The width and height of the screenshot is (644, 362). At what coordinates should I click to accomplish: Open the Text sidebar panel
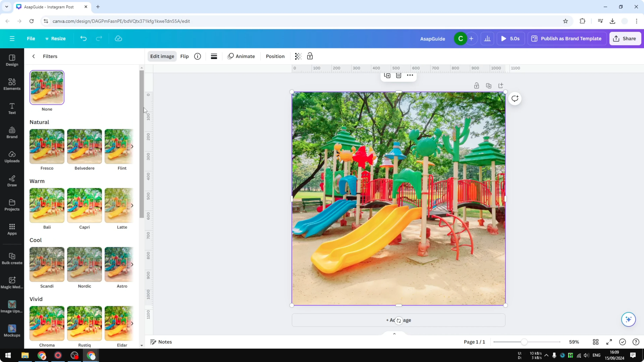[x=12, y=109]
